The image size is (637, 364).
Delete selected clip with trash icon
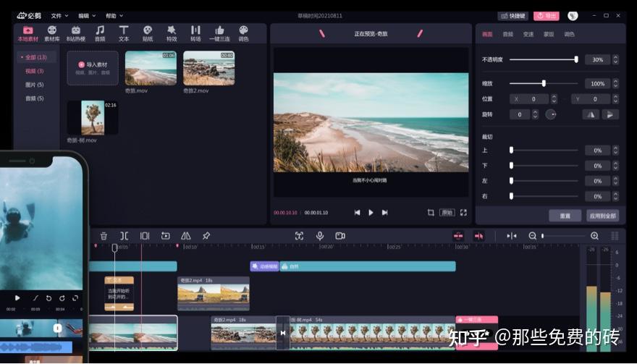[x=104, y=236]
